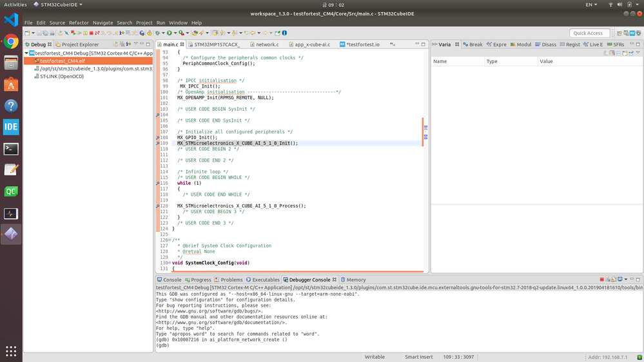The width and height of the screenshot is (644, 362).
Task: Open the Ubuntu Software dock icon
Action: click(x=11, y=84)
